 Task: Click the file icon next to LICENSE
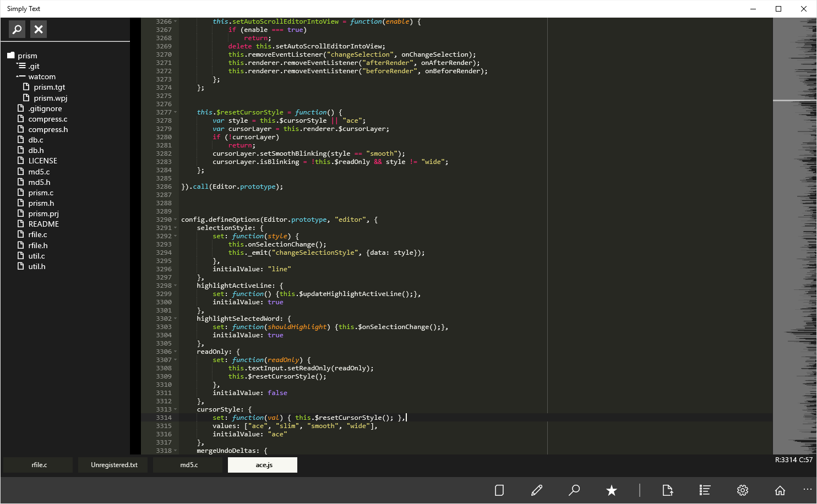[x=21, y=161]
